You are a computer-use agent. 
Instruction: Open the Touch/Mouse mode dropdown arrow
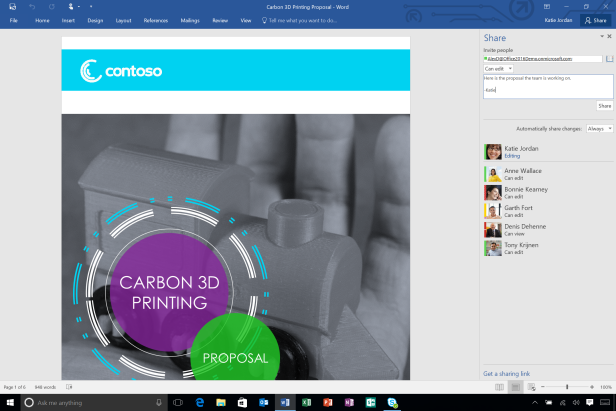point(79,7)
